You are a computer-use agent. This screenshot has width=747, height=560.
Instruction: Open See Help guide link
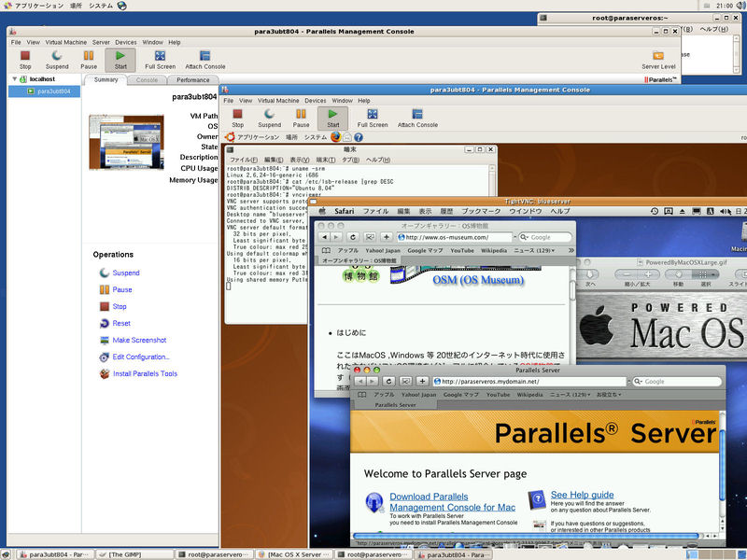click(x=582, y=495)
